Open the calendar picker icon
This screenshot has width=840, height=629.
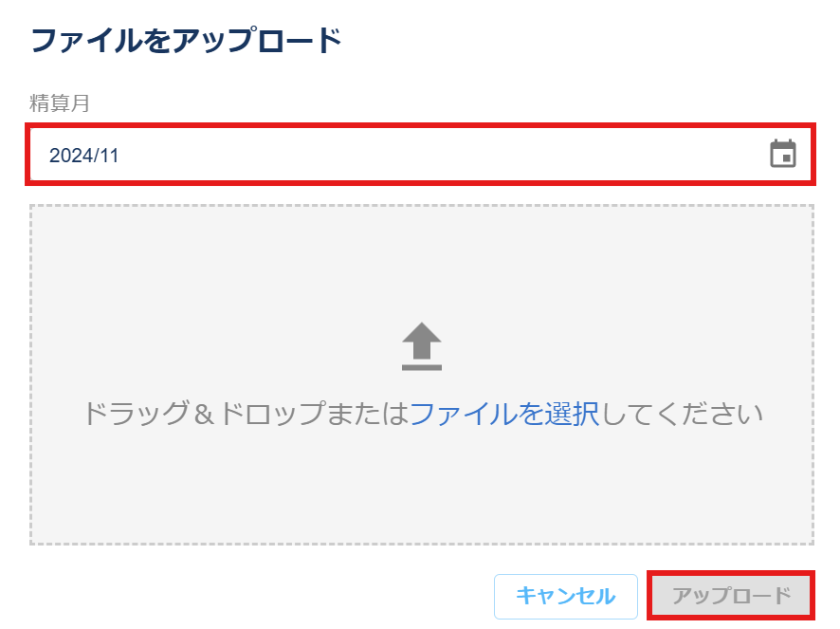[783, 154]
